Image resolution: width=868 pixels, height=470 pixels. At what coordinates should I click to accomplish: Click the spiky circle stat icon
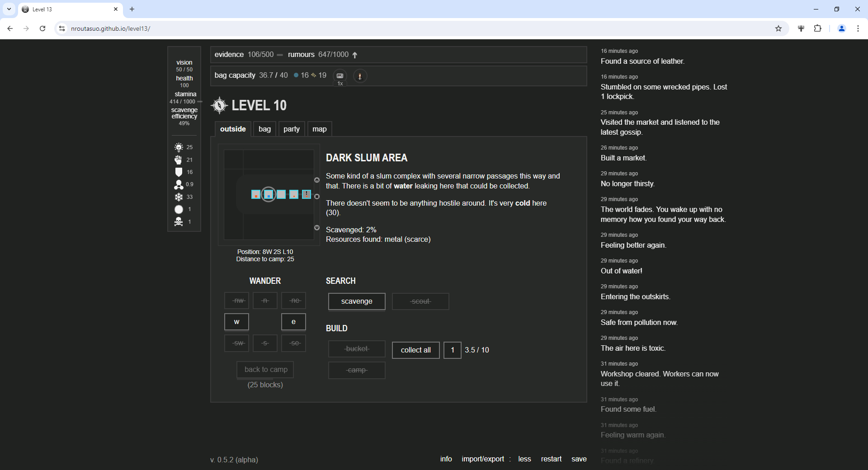[179, 209]
